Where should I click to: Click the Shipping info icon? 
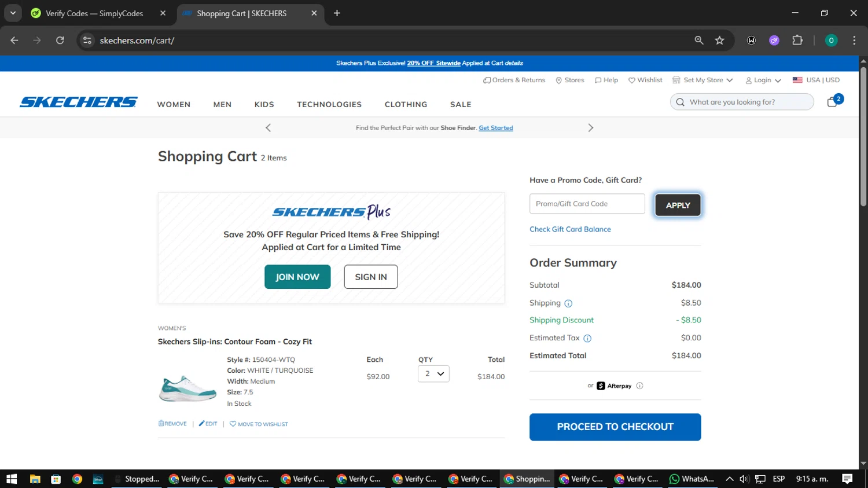point(568,303)
